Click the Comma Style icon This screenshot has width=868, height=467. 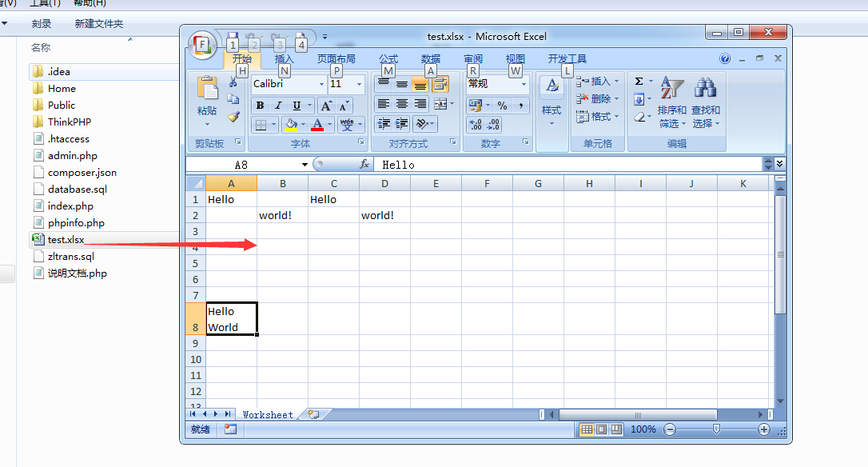point(521,106)
